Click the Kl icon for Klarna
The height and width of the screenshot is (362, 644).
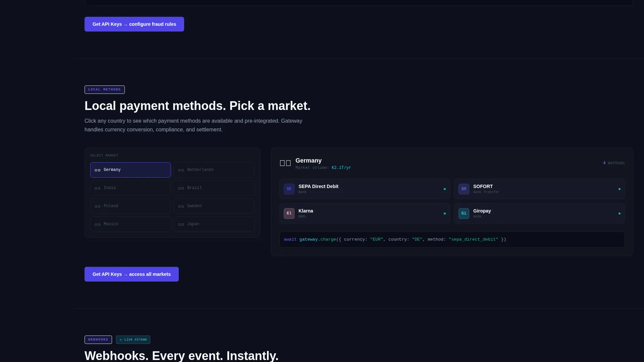coord(289,214)
